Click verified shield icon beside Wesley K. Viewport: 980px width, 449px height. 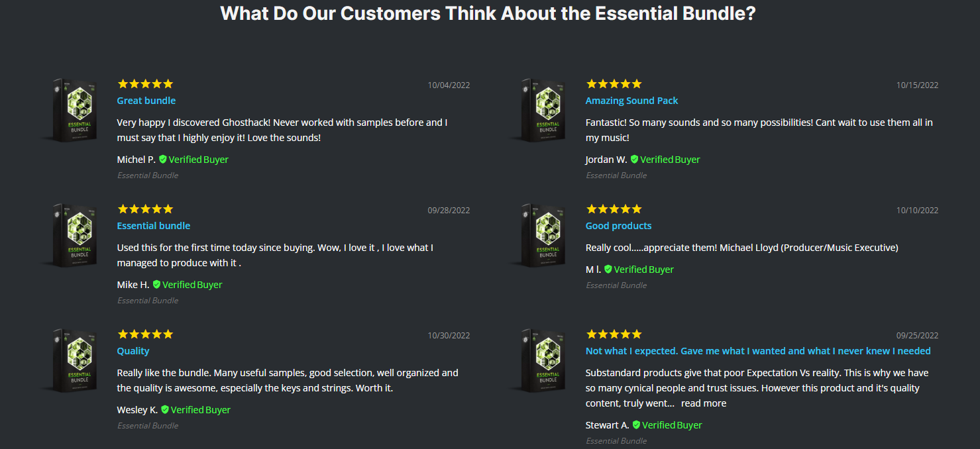click(x=165, y=410)
